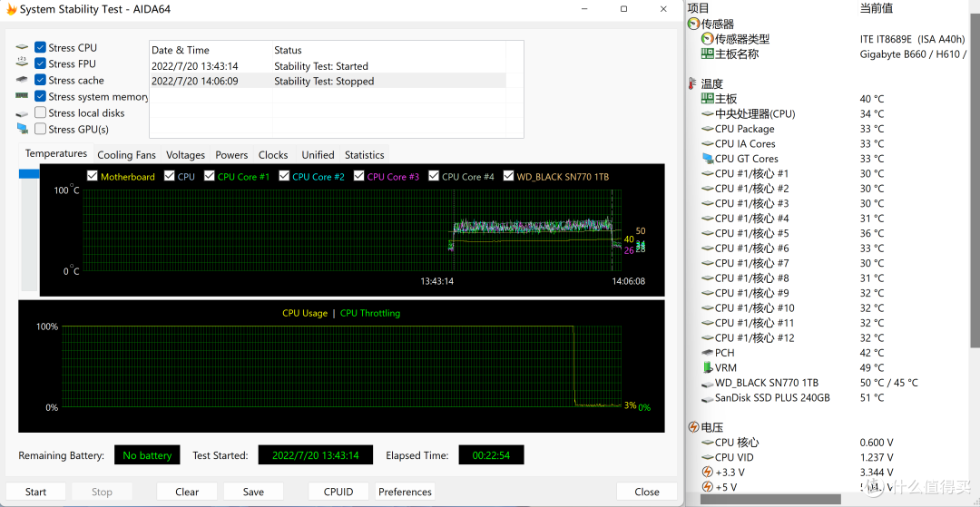
Task: Uncheck the Stress FPU checkbox
Action: [x=40, y=63]
